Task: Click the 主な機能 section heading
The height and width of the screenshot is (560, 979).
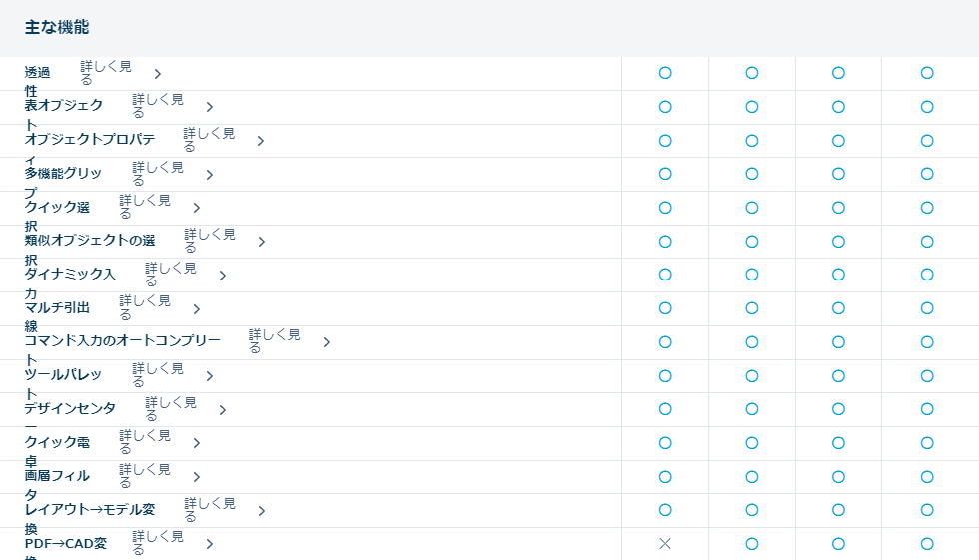Action: tap(57, 28)
